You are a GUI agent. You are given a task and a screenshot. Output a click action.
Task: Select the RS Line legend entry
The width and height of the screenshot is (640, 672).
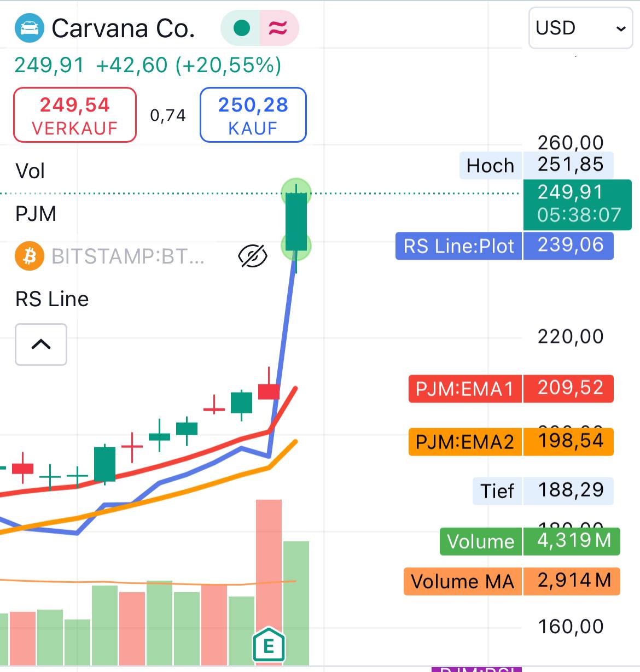click(x=52, y=299)
